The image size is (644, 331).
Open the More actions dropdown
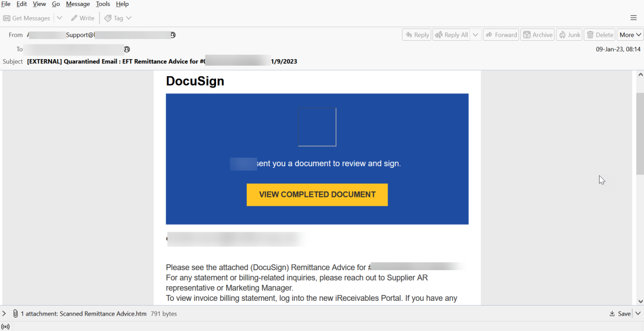(x=630, y=35)
